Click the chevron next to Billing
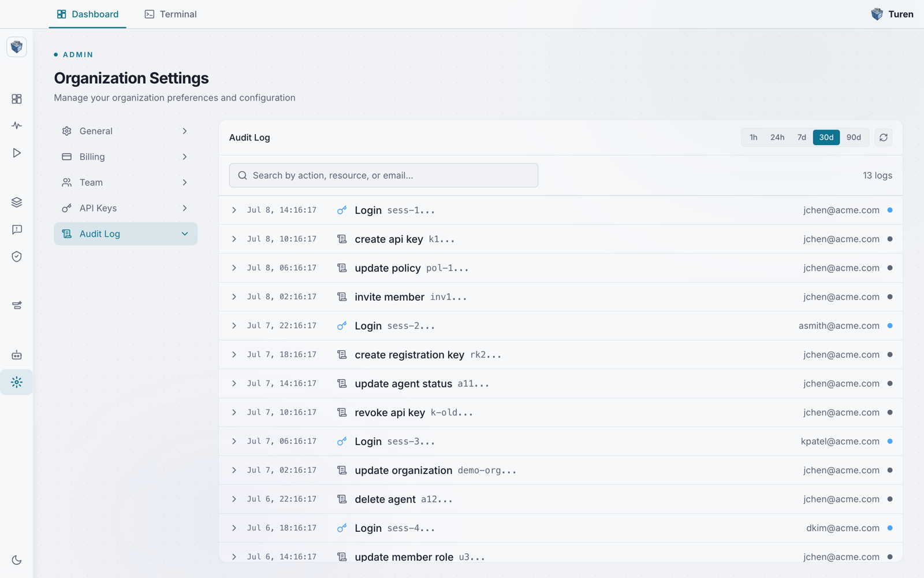 (185, 157)
